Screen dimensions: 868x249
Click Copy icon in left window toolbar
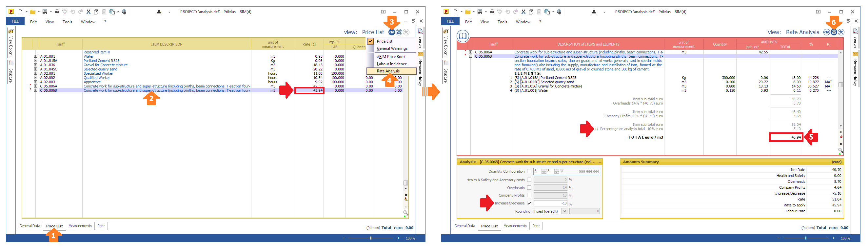(96, 12)
